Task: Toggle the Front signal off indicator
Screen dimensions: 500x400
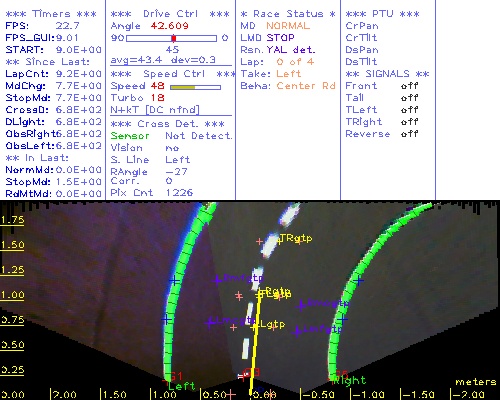Action: pos(409,86)
